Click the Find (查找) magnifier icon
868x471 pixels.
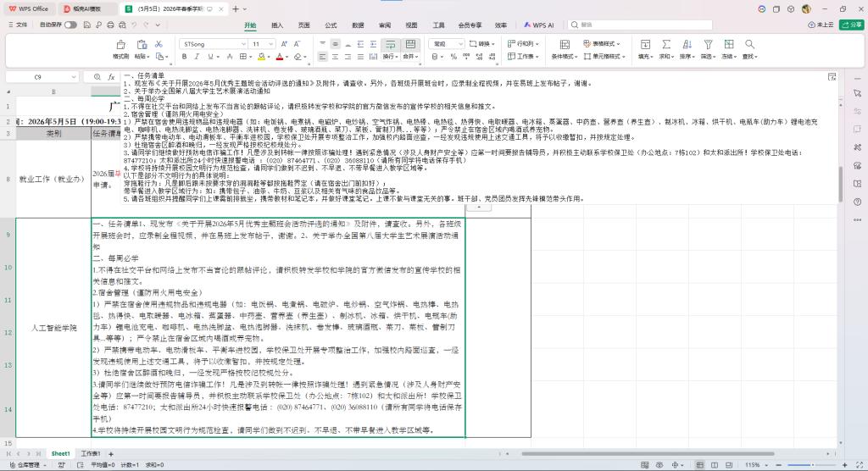(x=749, y=44)
